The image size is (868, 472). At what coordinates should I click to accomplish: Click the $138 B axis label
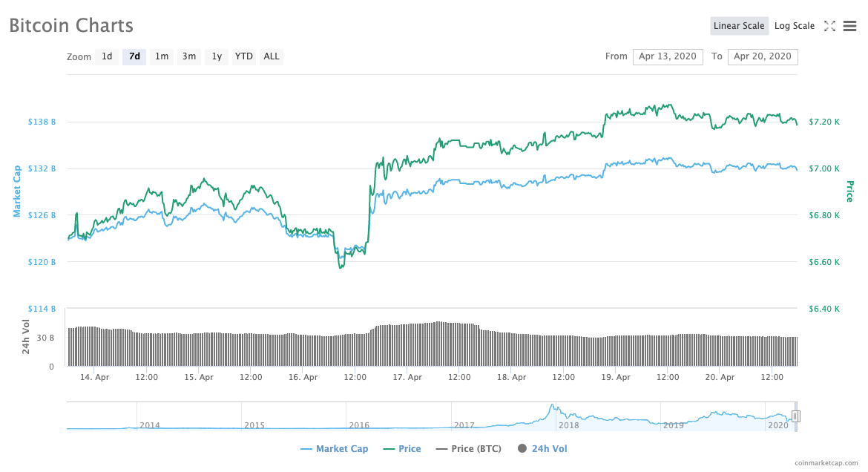click(42, 122)
